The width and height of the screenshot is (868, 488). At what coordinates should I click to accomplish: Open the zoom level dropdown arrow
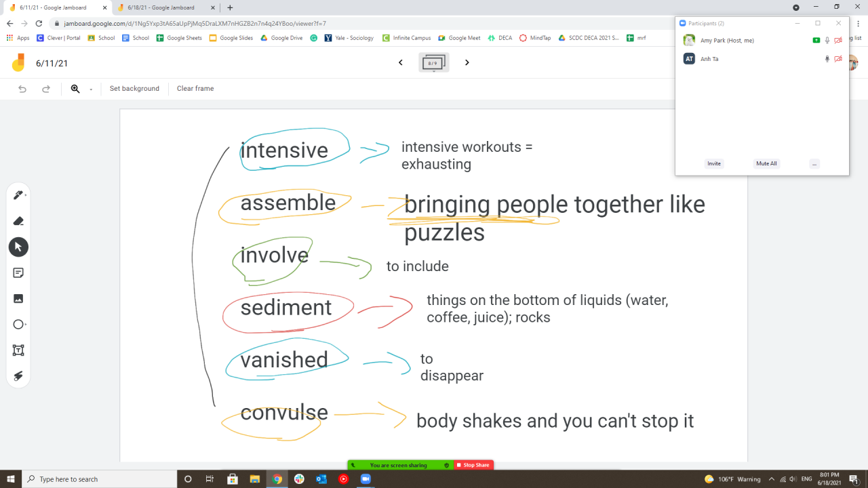point(91,89)
